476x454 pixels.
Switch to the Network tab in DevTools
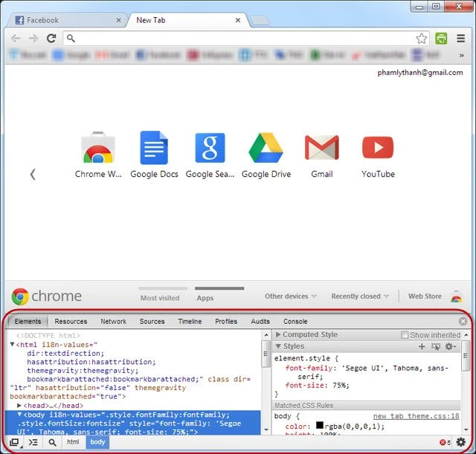(x=113, y=322)
